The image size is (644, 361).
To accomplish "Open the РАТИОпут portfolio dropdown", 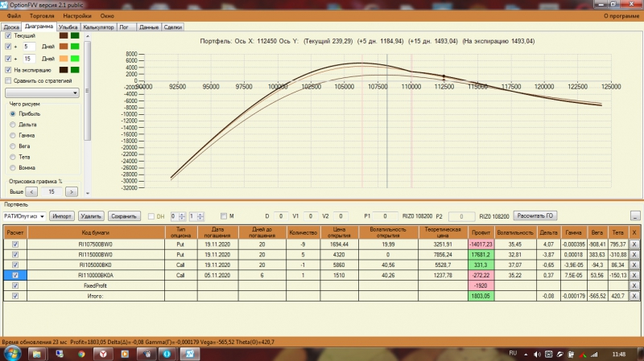I will tap(24, 216).
